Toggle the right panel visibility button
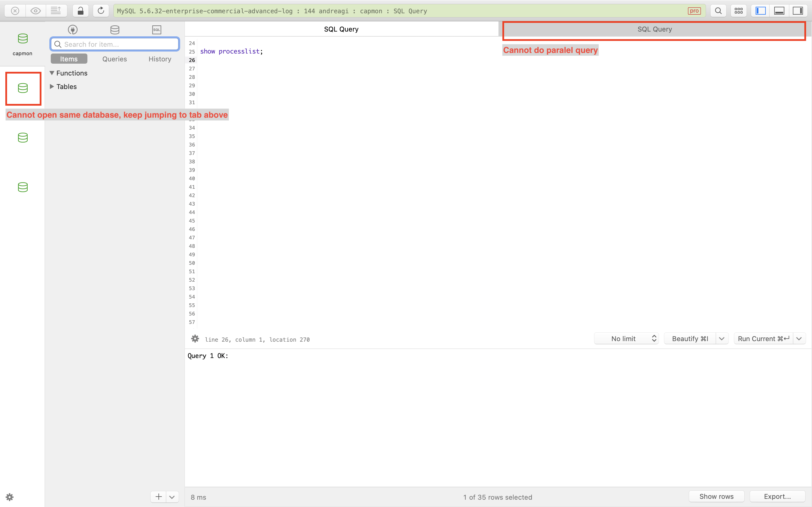The image size is (812, 507). pos(798,10)
